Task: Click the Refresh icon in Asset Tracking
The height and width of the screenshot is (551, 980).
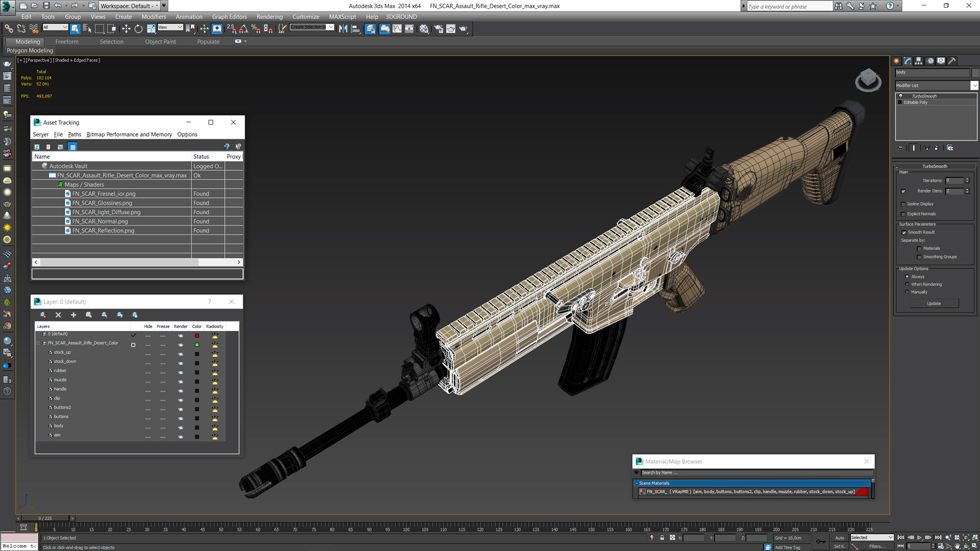Action: point(37,147)
